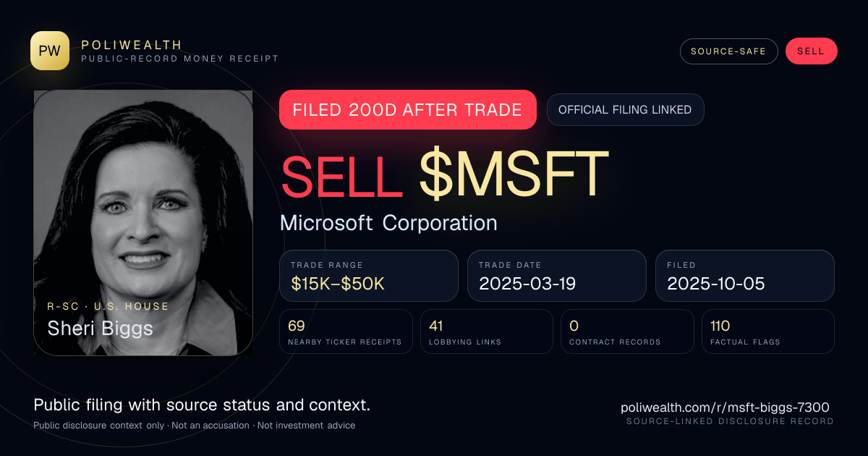Select the R-SC · U.S. House label
The image size is (868, 456).
tap(108, 306)
